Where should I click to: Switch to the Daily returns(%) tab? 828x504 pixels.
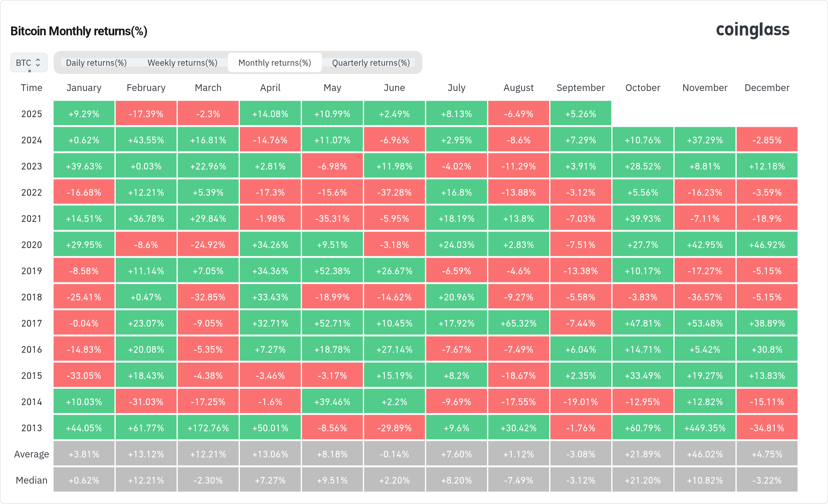pos(96,63)
